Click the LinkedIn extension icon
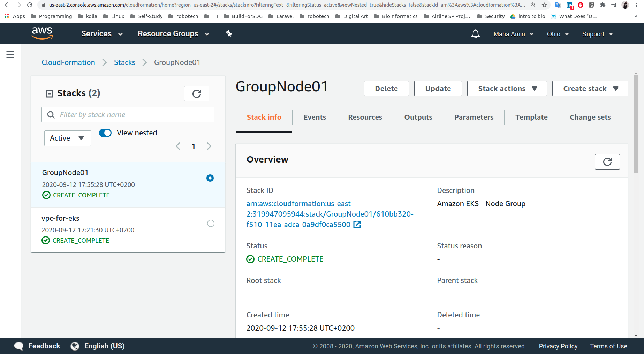The height and width of the screenshot is (354, 644). tap(570, 5)
